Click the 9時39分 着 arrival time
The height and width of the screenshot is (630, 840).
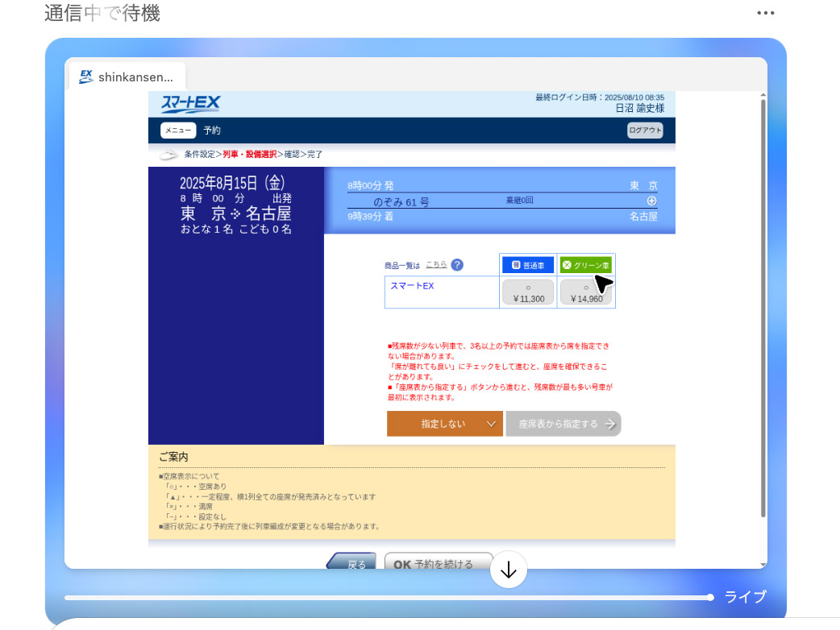click(371, 216)
